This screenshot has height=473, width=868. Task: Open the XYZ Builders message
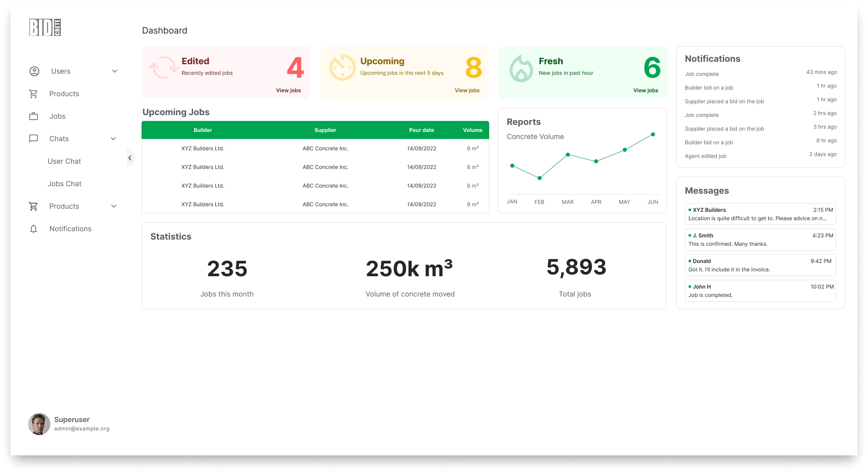pos(760,214)
